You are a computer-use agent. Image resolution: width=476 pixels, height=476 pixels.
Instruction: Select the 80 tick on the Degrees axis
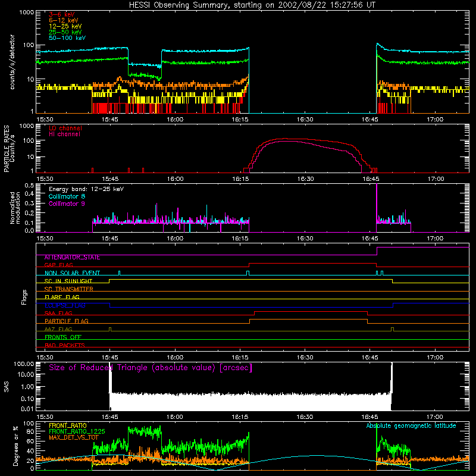tap(30, 431)
